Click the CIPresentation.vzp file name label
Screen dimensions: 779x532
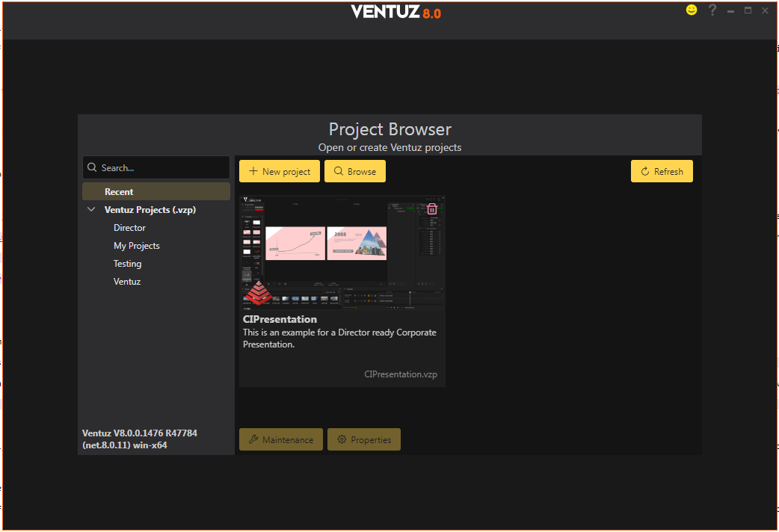(x=401, y=374)
